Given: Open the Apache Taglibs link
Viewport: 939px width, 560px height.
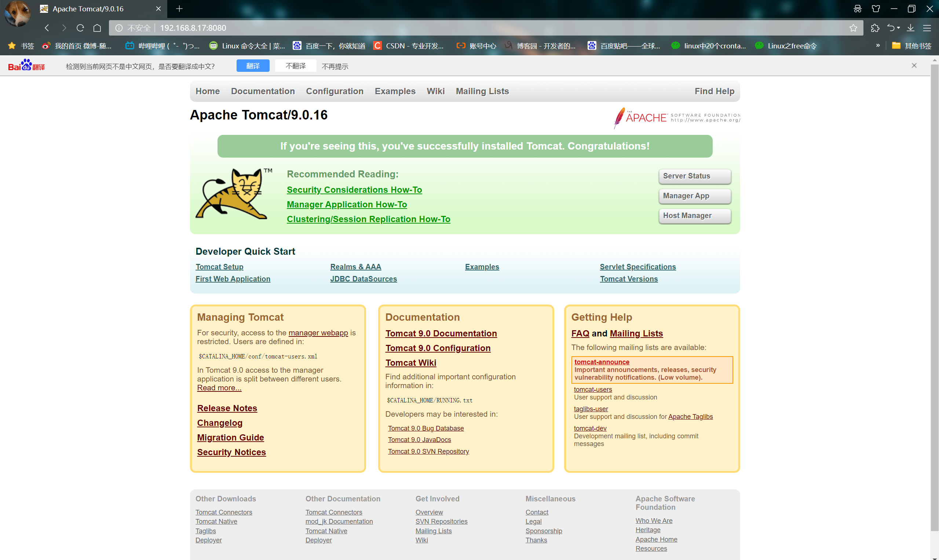Looking at the screenshot, I should 691,417.
